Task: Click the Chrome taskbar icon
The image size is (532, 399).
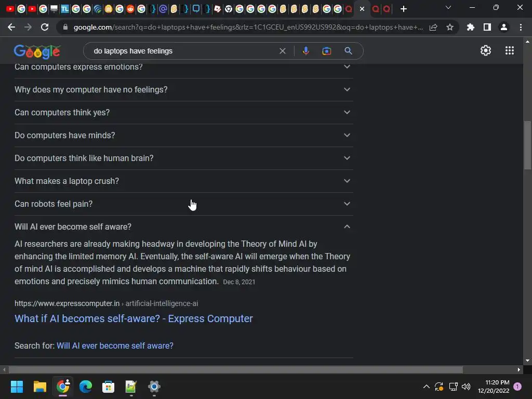Action: point(63,387)
